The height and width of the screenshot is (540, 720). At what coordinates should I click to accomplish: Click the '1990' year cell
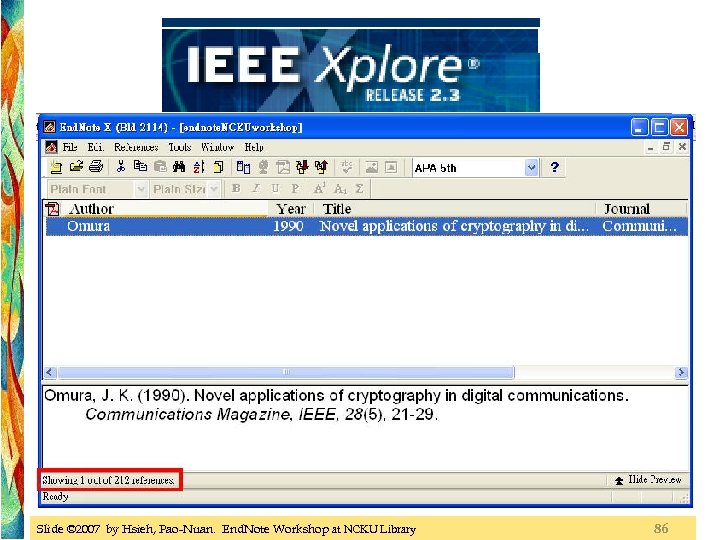pyautogui.click(x=288, y=226)
